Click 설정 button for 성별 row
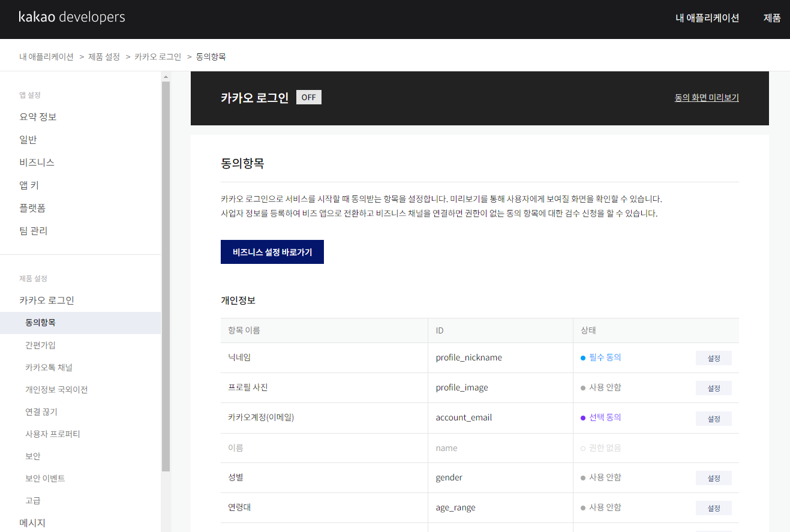The height and width of the screenshot is (532, 790). coord(714,478)
